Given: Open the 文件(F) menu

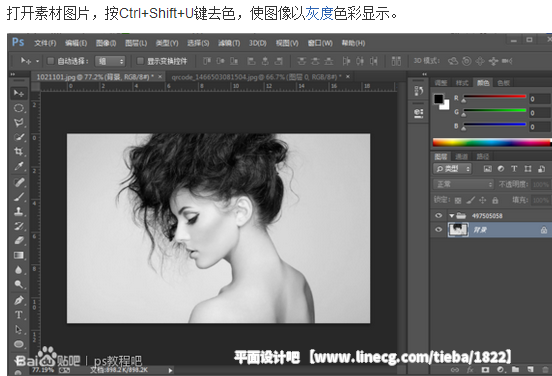Looking at the screenshot, I should tap(45, 43).
